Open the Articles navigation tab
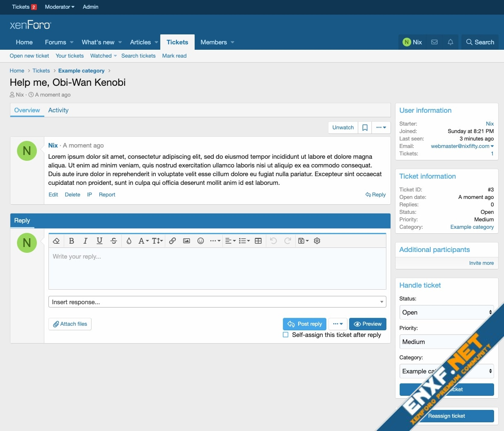The width and height of the screenshot is (504, 431). (x=140, y=42)
